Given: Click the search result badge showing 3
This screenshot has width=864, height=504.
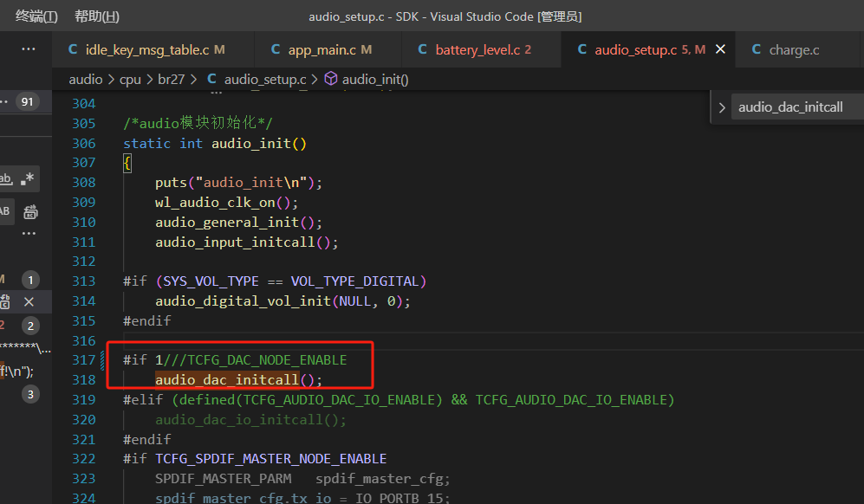Looking at the screenshot, I should point(30,394).
